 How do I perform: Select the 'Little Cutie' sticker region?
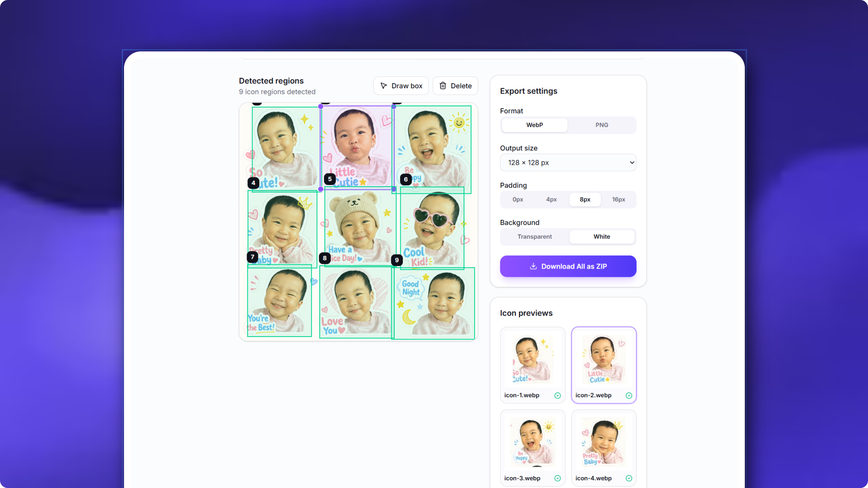(x=357, y=147)
